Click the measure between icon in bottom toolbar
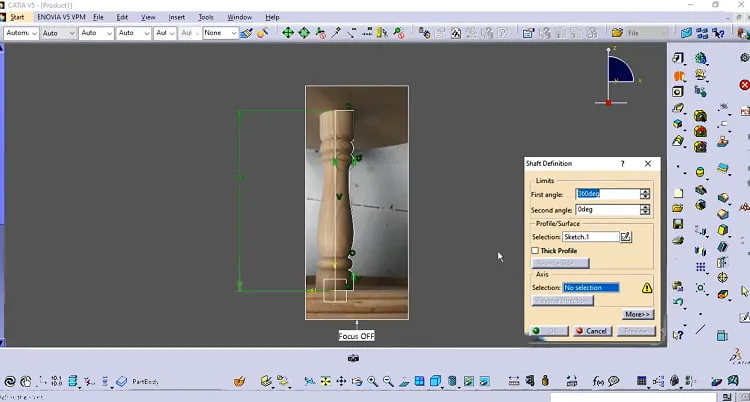750x402 pixels. click(514, 381)
